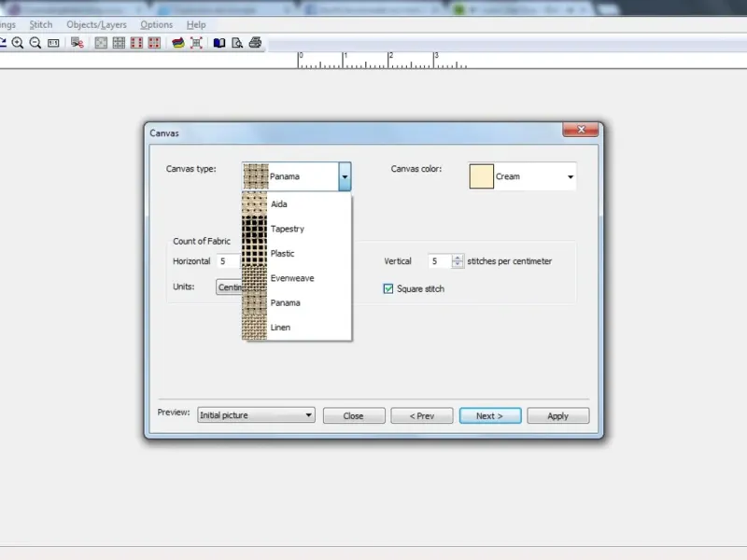Open the Objects/Layers menu
This screenshot has height=560, width=747.
[x=97, y=25]
